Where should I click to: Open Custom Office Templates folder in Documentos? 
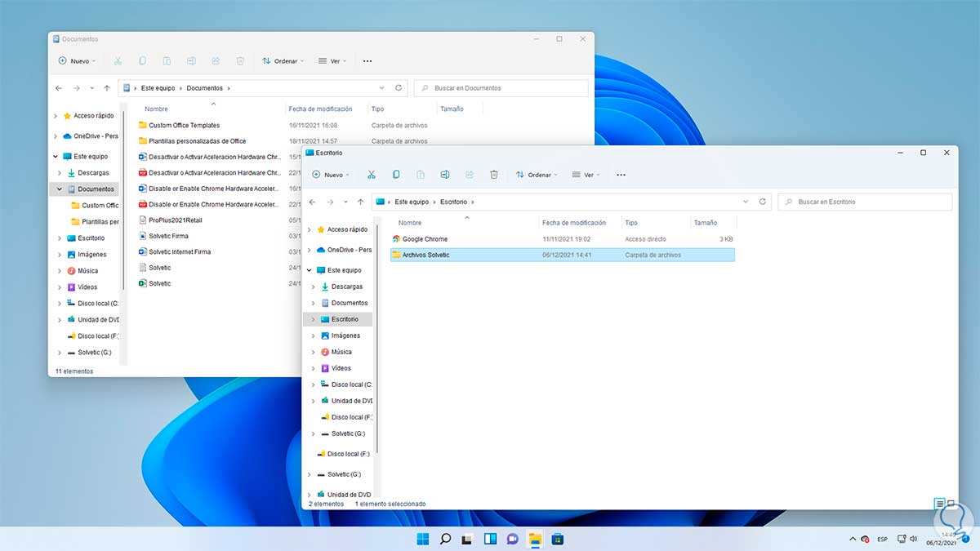[184, 126]
